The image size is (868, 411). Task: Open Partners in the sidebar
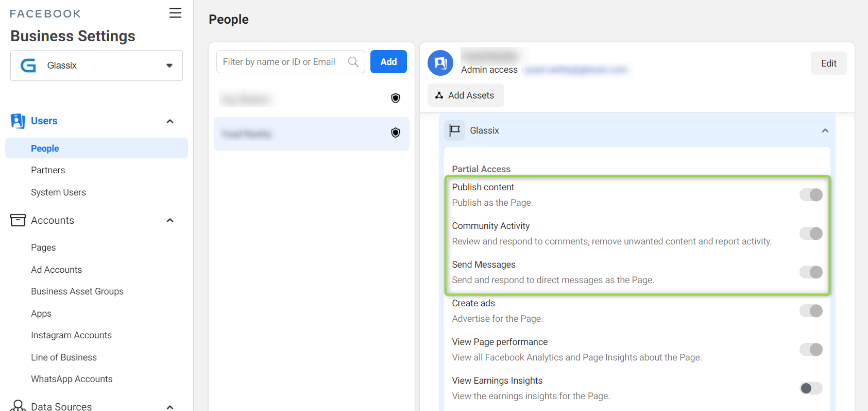pos(48,170)
